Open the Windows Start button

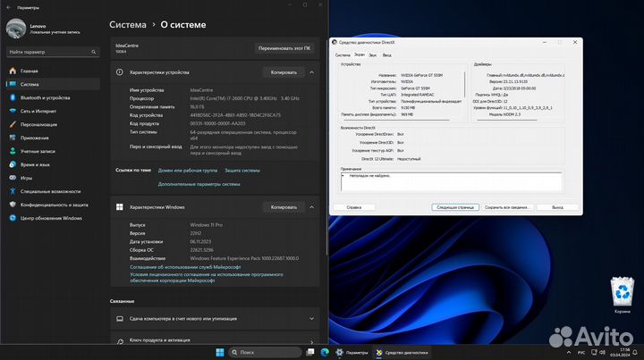[x=220, y=352]
